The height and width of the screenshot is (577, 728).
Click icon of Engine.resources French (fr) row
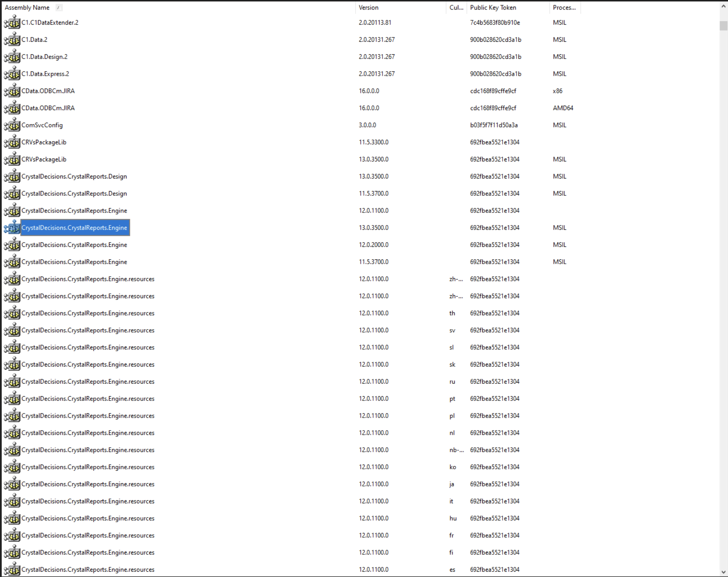tap(12, 535)
